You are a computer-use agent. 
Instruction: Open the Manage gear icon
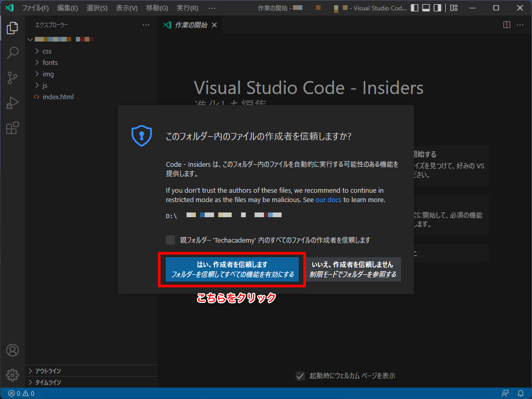12,375
